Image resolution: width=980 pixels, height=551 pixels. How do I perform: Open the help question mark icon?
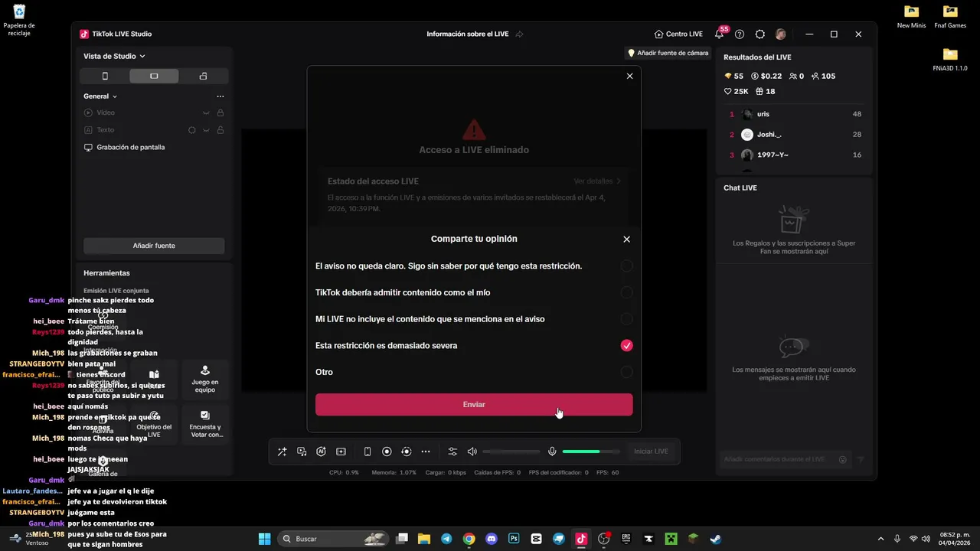740,34
